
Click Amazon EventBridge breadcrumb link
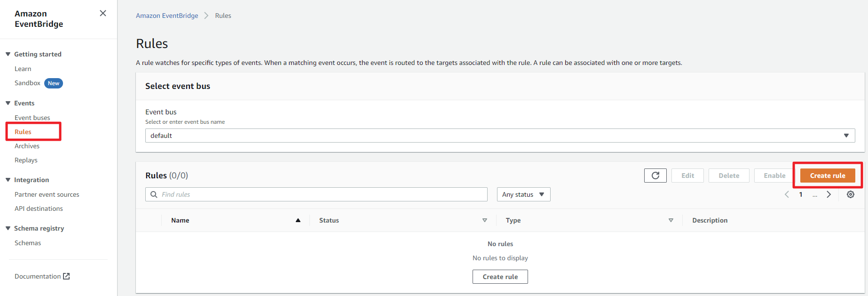[x=167, y=16]
